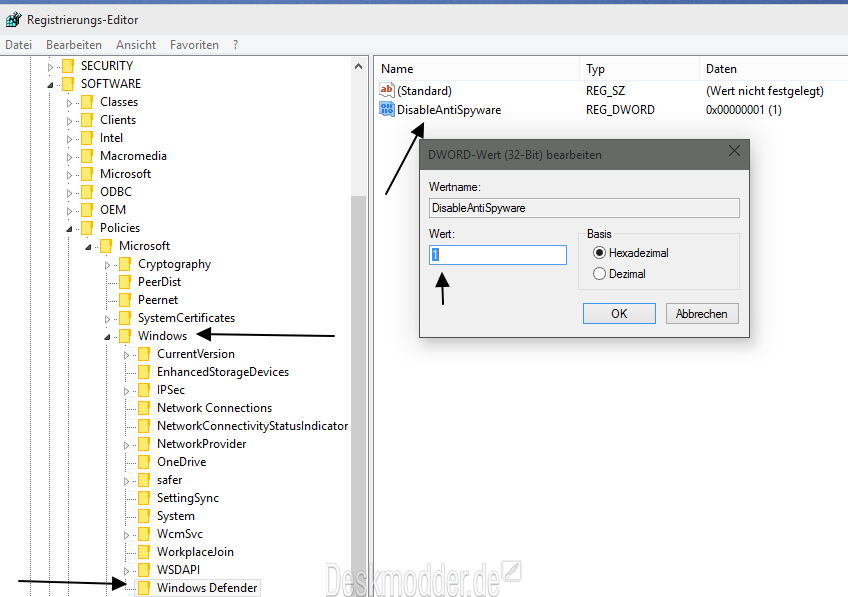The width and height of the screenshot is (848, 597).
Task: Click the WorkplaceJoin folder icon
Action: [x=144, y=552]
